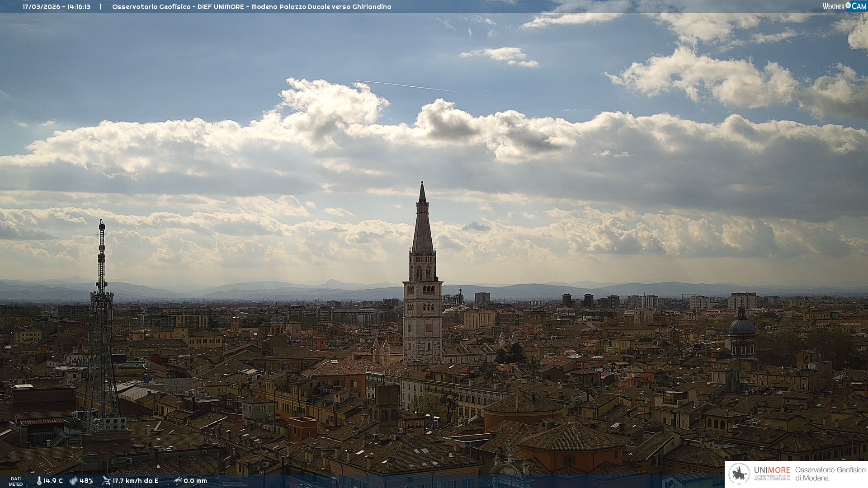
Task: Click the church dome at right
Action: (742, 325)
